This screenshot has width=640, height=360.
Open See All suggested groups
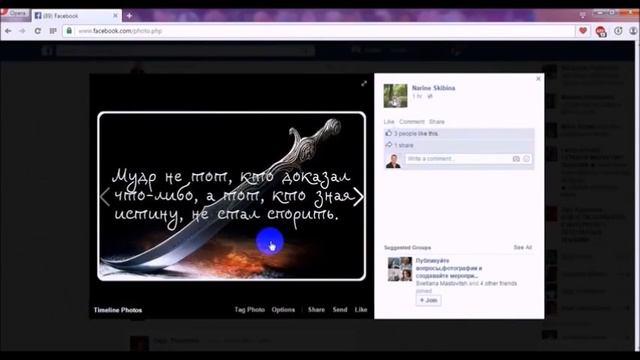coord(522,247)
